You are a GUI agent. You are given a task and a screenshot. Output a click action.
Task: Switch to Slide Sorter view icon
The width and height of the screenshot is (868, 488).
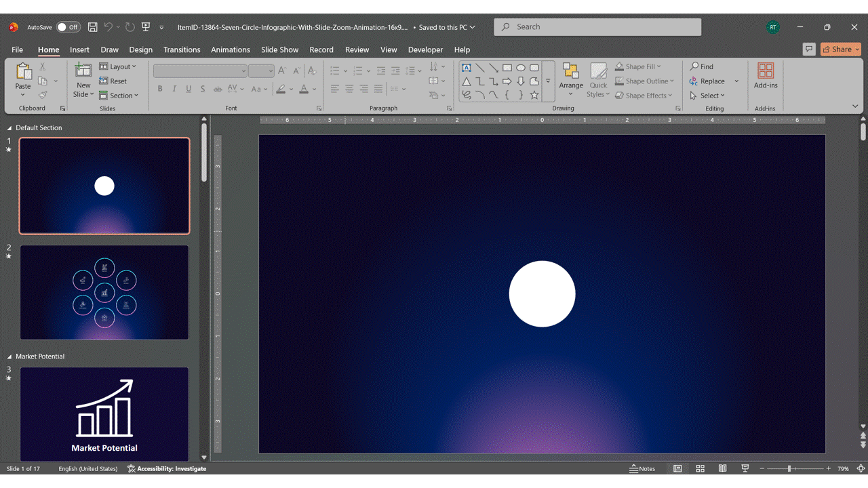tap(701, 468)
